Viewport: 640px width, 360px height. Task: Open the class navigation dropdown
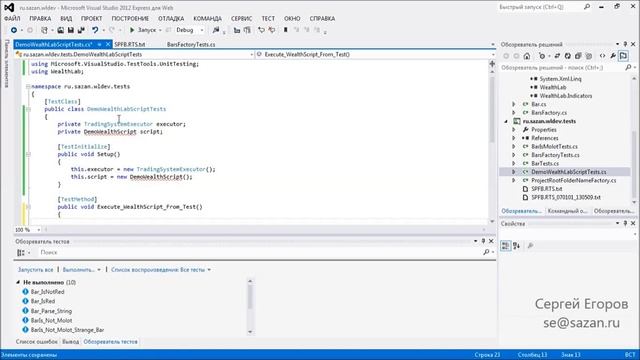point(252,54)
